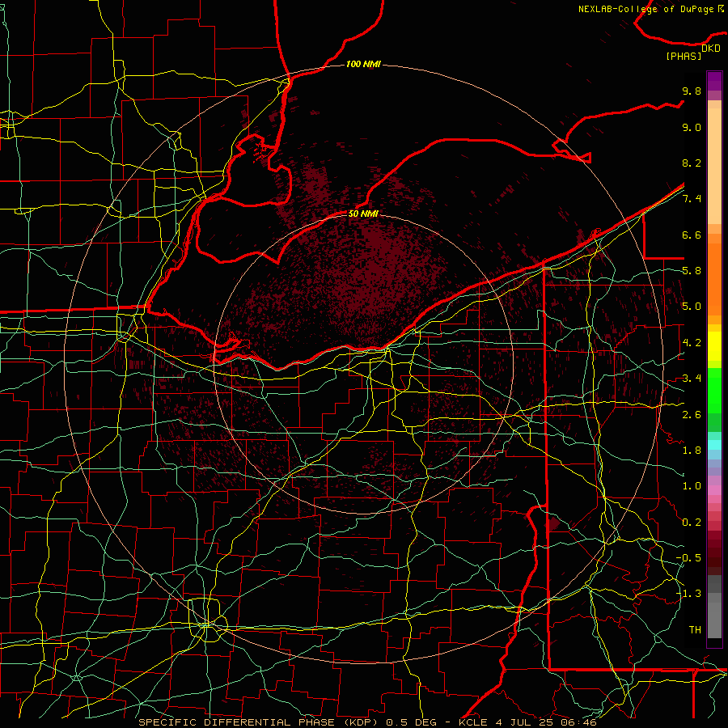The width and height of the screenshot is (728, 728).
Task: Click the 5.0 scale value
Action: coord(692,307)
